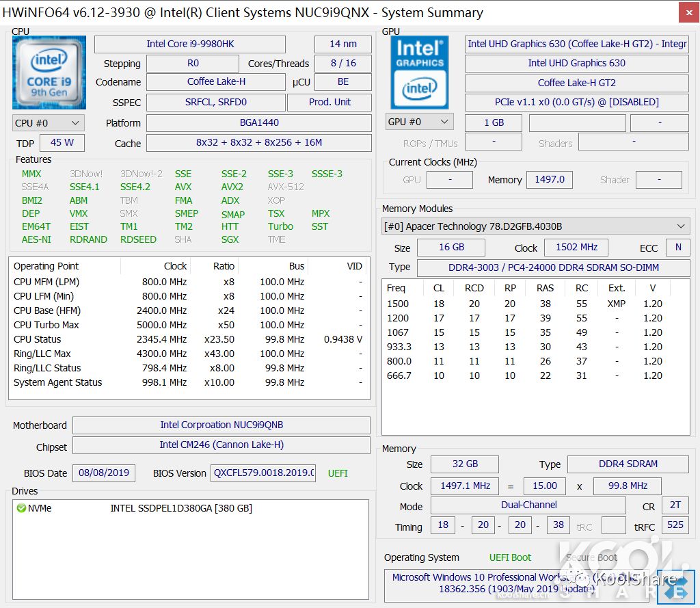Image resolution: width=700 pixels, height=608 pixels.
Task: Click the GPU memory 1 GB value
Action: (494, 123)
